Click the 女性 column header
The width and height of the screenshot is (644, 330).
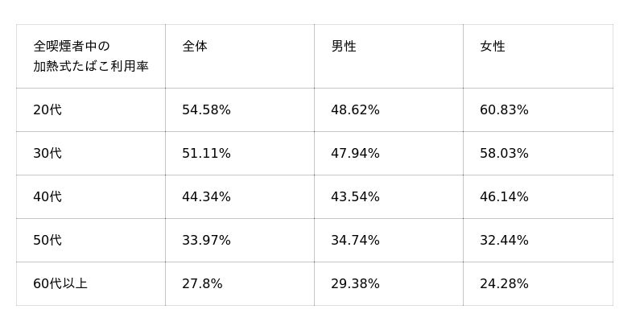click(x=493, y=47)
